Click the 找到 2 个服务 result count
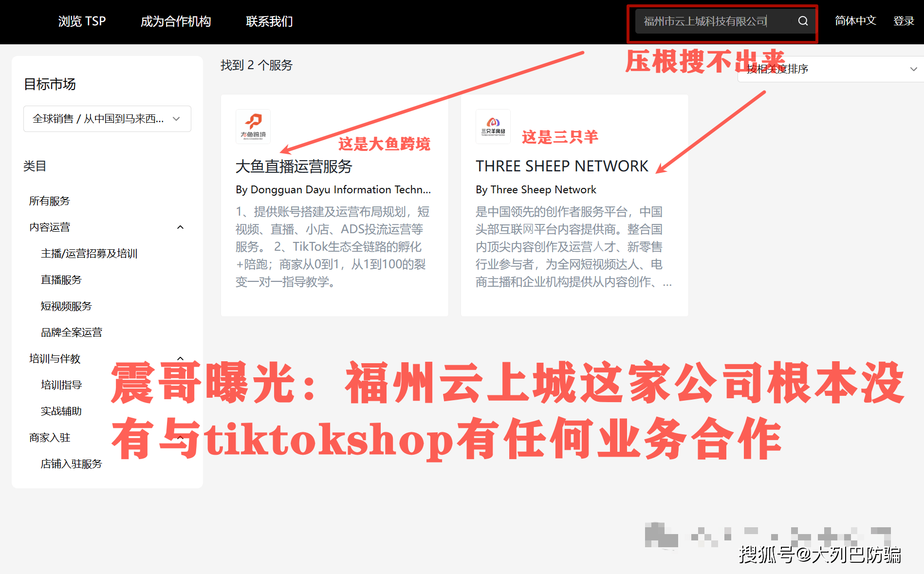 pos(257,65)
